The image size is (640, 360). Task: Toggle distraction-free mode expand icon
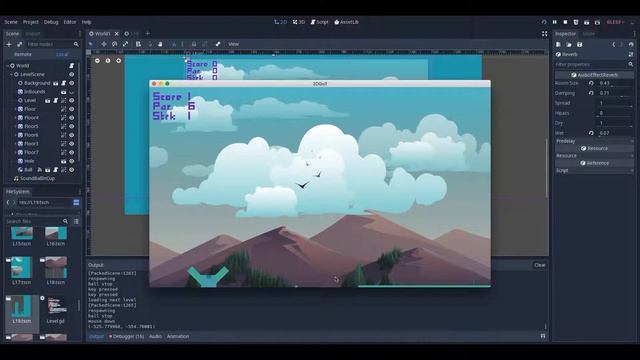click(x=544, y=34)
